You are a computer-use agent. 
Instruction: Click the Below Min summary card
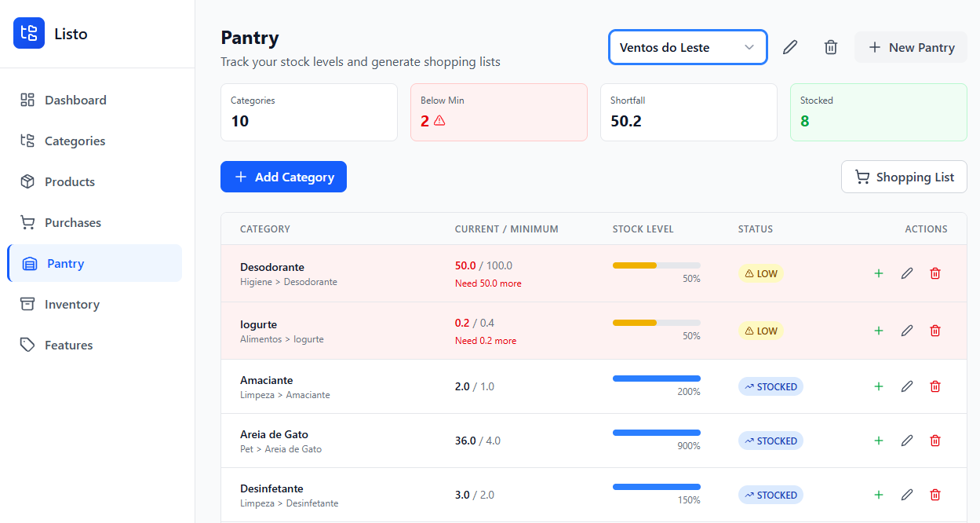tap(498, 112)
